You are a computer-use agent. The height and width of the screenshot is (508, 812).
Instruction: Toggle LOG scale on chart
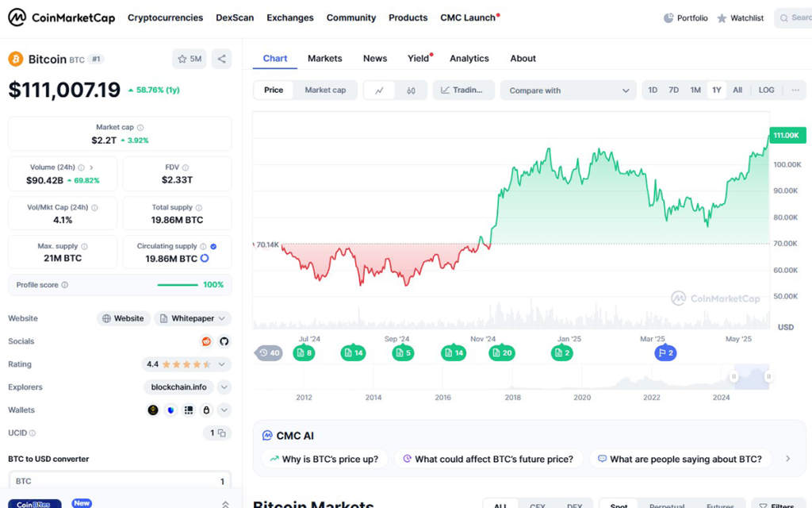767,90
